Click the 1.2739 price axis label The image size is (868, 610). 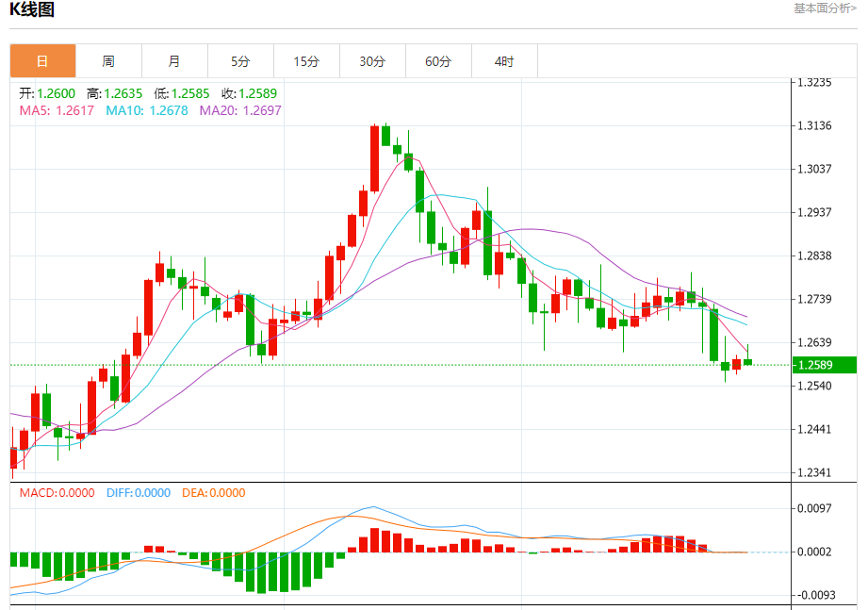[x=814, y=299]
